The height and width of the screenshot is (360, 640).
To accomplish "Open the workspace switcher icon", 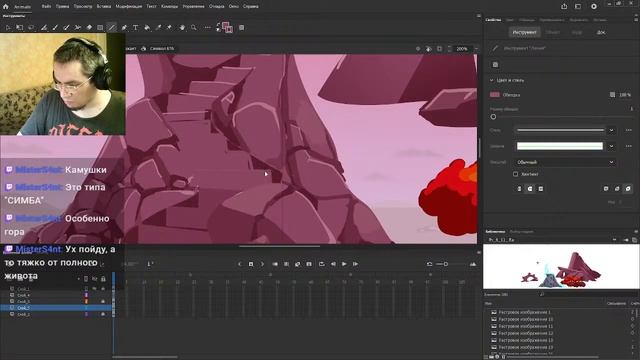I will click(x=578, y=7).
